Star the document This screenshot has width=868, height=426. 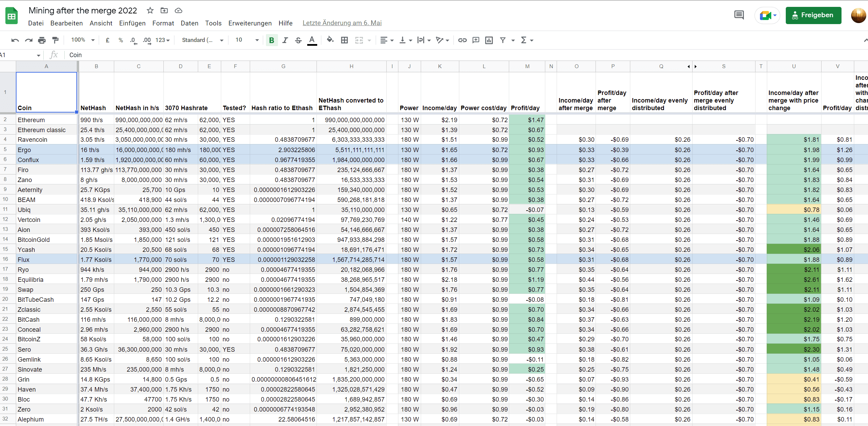click(x=150, y=10)
